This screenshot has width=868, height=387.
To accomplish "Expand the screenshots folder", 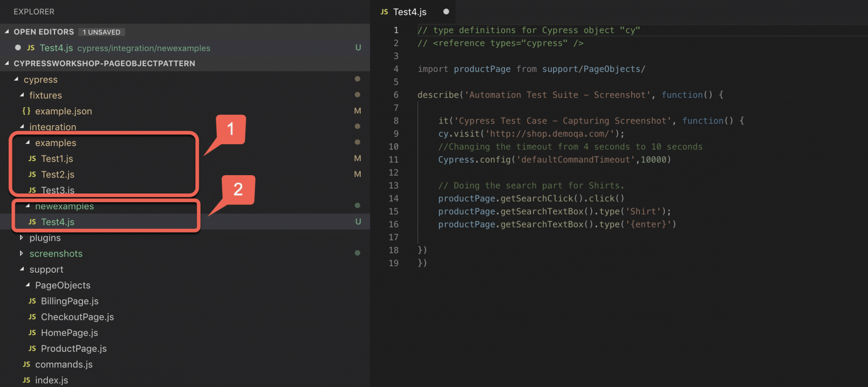I will tap(21, 253).
